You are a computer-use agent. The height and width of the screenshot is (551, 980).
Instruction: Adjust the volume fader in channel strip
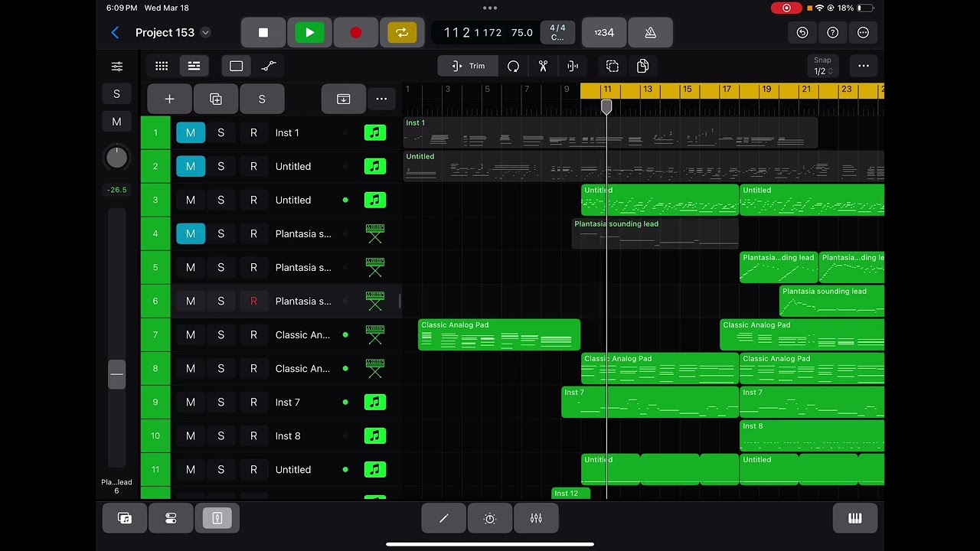[116, 375]
